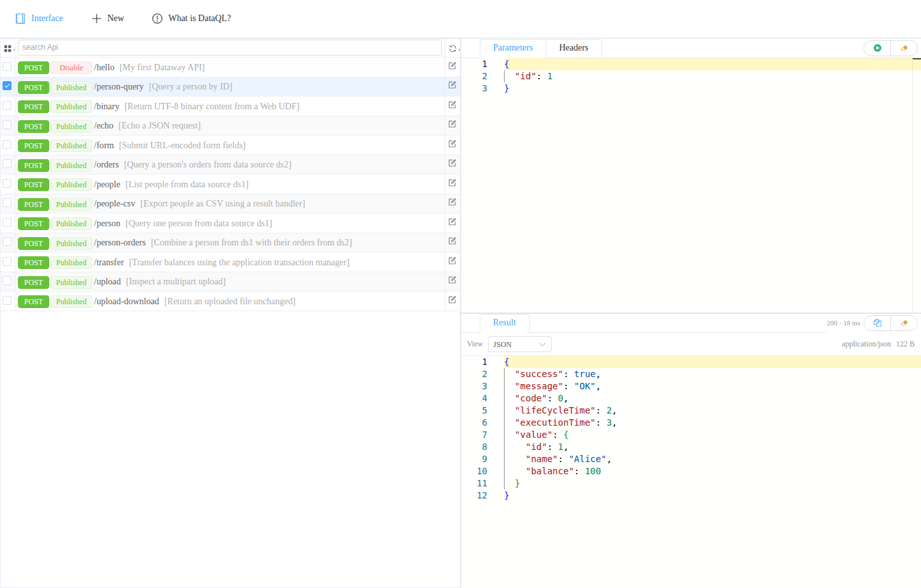Click the eraser icon in the Result toolbar
The height and width of the screenshot is (588, 921).
point(904,323)
